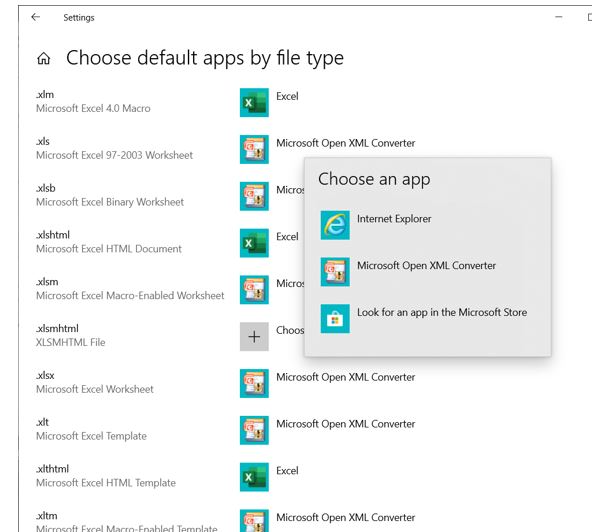The image size is (592, 532).
Task: Open app chooser for .xlthtml Excel
Action: click(269, 477)
